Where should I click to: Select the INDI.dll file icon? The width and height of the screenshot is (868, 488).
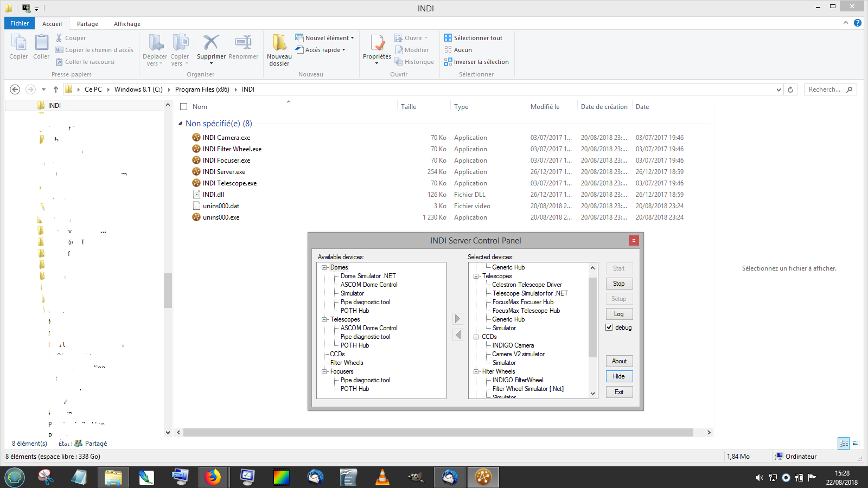click(196, 194)
